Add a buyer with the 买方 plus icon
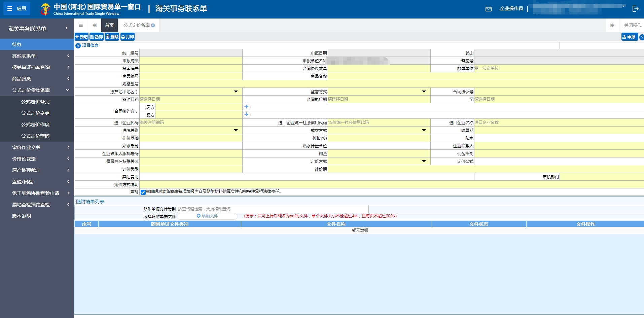This screenshot has height=318, width=644. 246,107
